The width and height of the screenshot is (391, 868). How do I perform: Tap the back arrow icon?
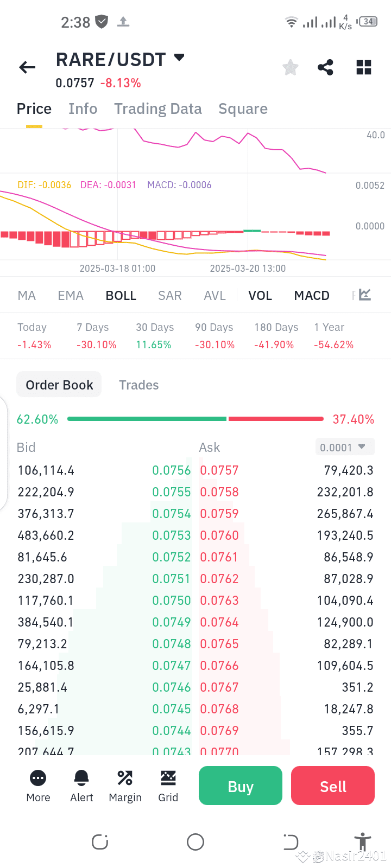pyautogui.click(x=27, y=67)
